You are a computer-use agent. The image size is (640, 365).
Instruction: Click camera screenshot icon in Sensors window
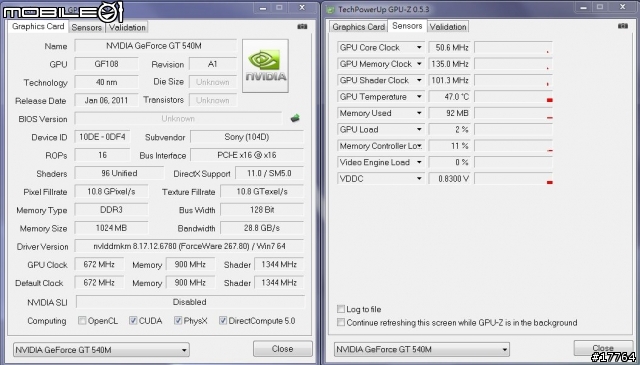coord(622,26)
